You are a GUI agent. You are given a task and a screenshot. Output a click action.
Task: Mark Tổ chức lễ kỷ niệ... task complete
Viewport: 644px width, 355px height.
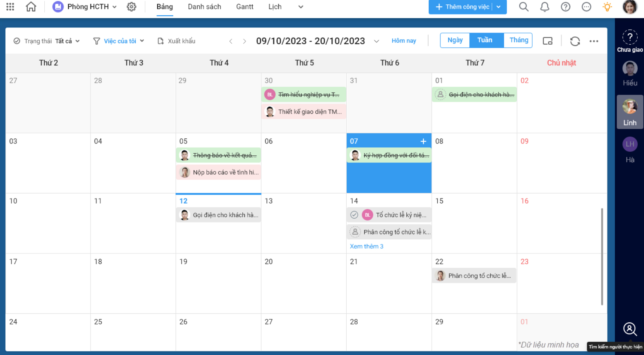(x=354, y=215)
